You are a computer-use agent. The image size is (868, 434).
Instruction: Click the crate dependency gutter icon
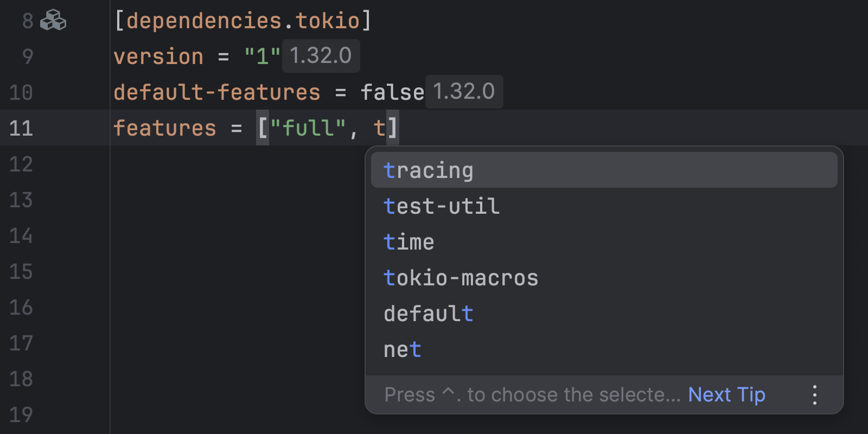click(x=53, y=21)
